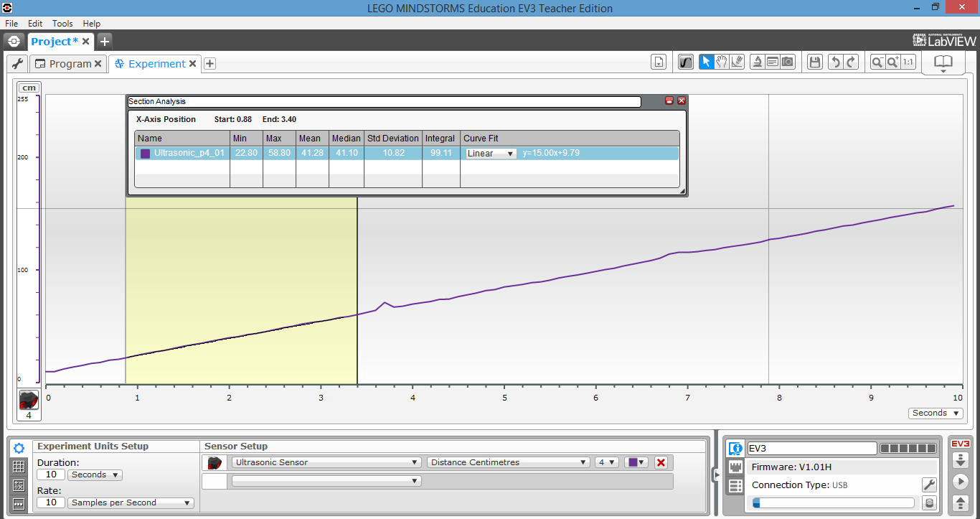Open the Experiment Configuration gear tab
The width and height of the screenshot is (980, 519).
19,448
